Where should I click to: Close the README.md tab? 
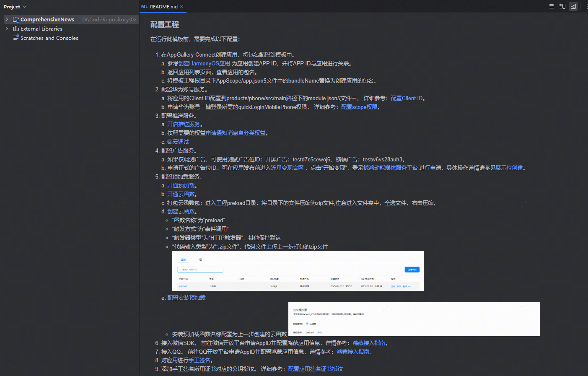(181, 6)
